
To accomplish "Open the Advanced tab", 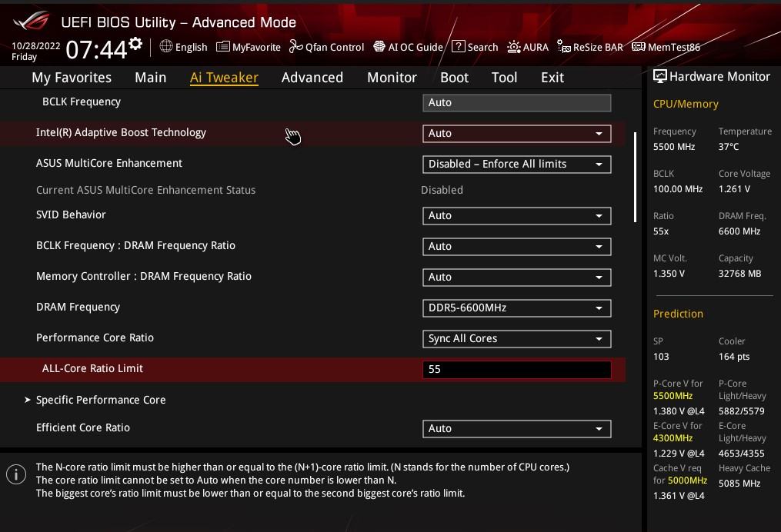I will [312, 78].
